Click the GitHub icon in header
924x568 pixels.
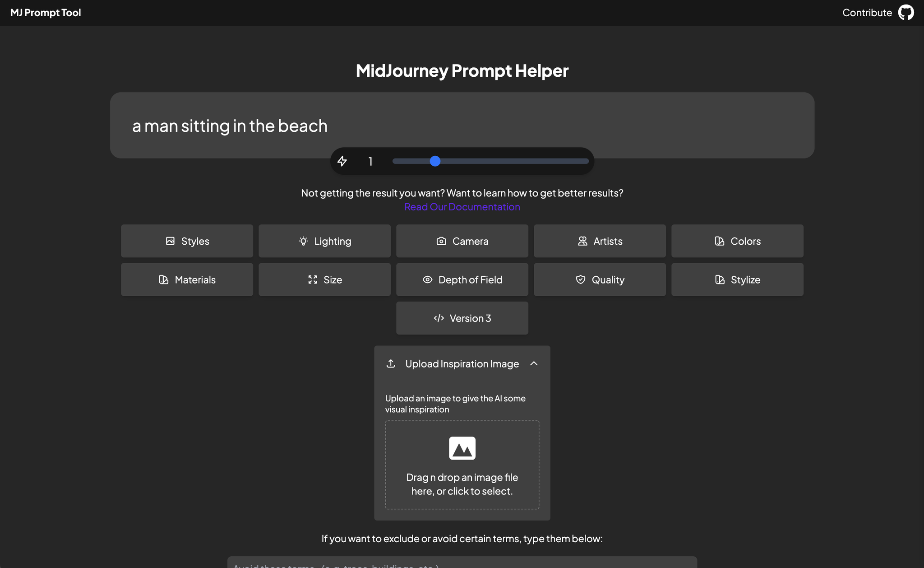pos(906,13)
